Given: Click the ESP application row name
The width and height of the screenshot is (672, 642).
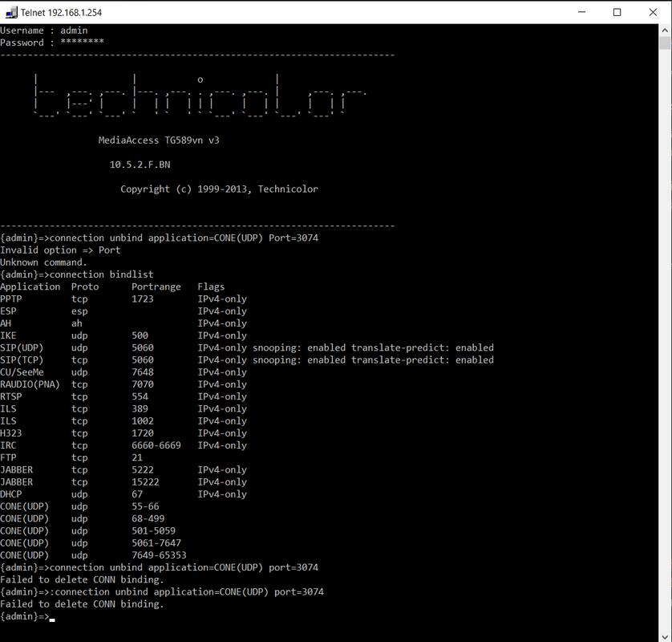Looking at the screenshot, I should coord(8,311).
